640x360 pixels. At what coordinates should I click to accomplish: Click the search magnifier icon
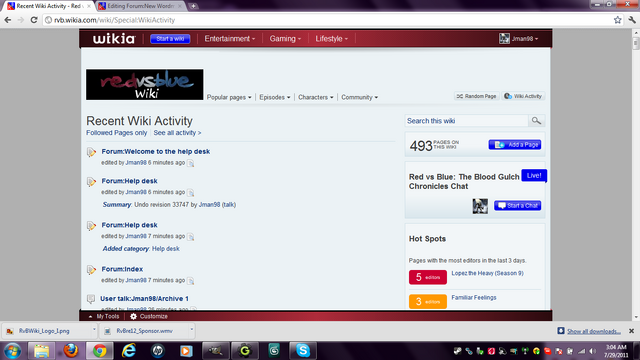(x=536, y=121)
